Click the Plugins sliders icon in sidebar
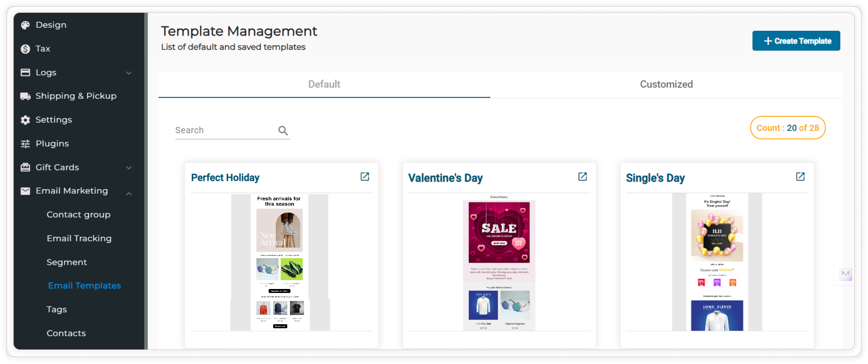 26,144
